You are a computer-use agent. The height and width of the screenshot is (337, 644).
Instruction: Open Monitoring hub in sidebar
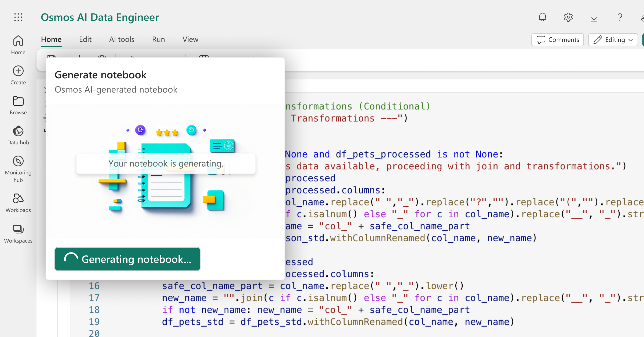(x=18, y=169)
